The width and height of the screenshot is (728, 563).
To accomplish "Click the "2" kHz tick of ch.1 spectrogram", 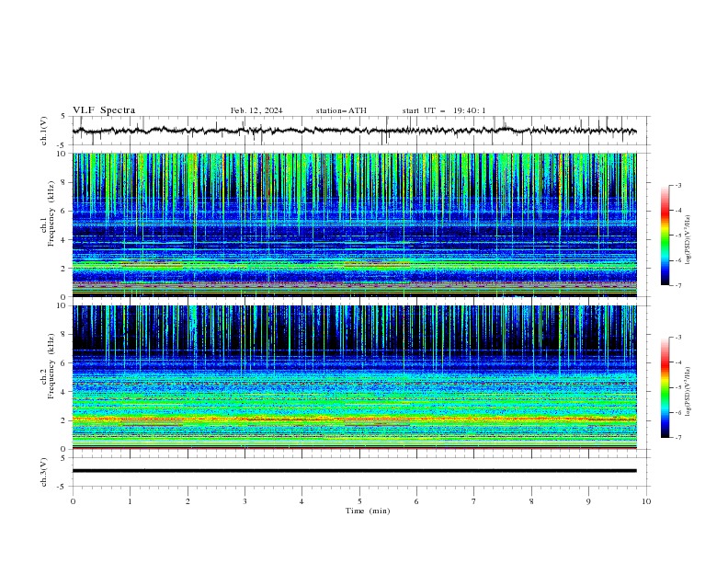I will [64, 268].
